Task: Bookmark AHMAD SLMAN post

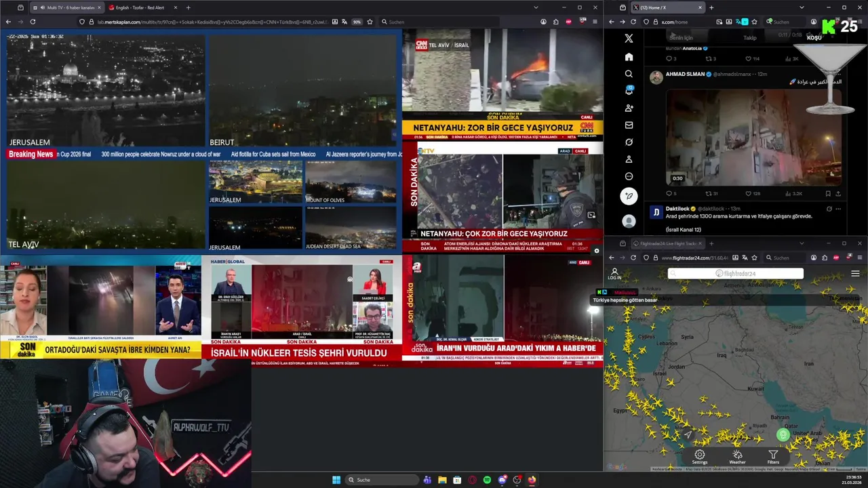Action: pos(829,193)
